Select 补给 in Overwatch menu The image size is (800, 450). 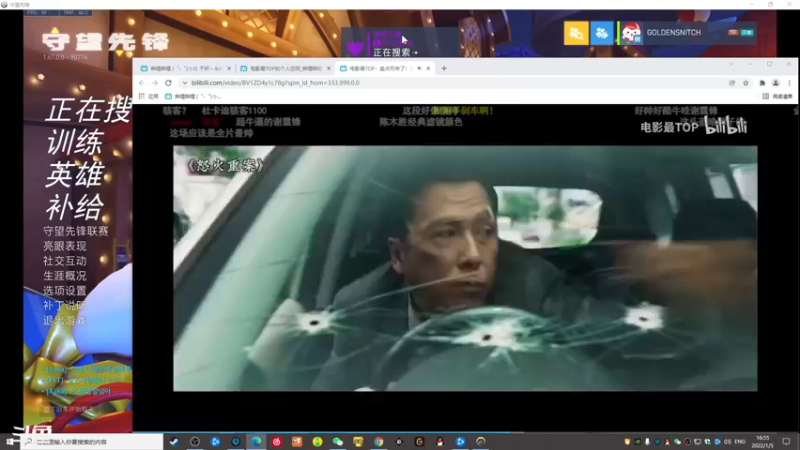75,208
